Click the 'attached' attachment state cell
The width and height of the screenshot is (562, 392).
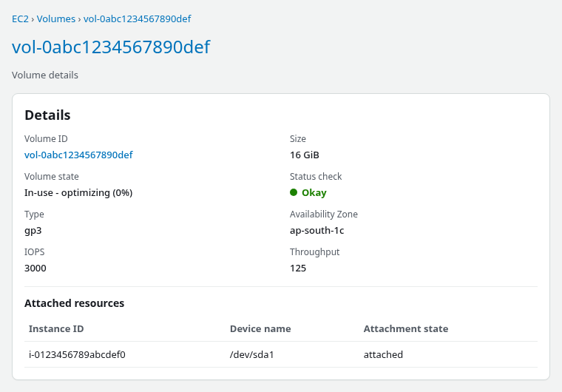[x=383, y=355]
